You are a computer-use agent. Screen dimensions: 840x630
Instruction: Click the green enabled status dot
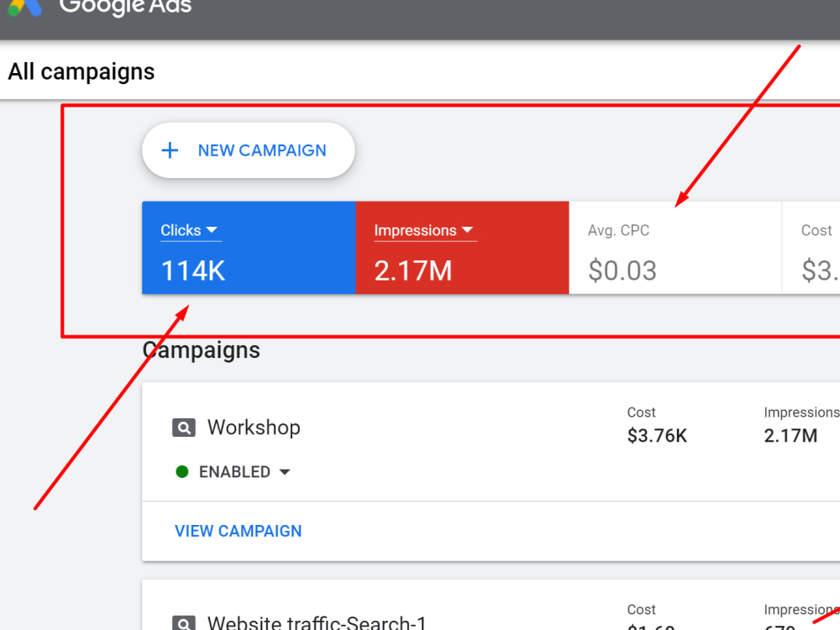(x=182, y=472)
